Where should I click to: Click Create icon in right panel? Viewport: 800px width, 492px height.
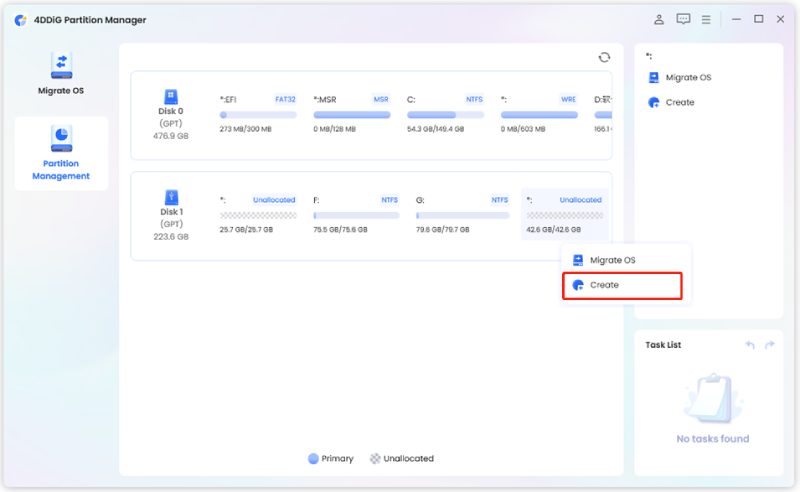[x=654, y=103]
